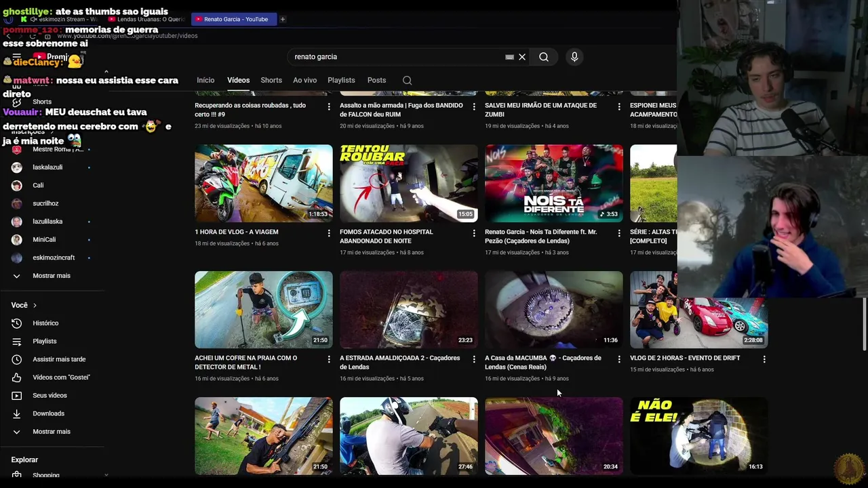868x488 pixels.
Task: Open the Posts channel tab
Action: 376,80
